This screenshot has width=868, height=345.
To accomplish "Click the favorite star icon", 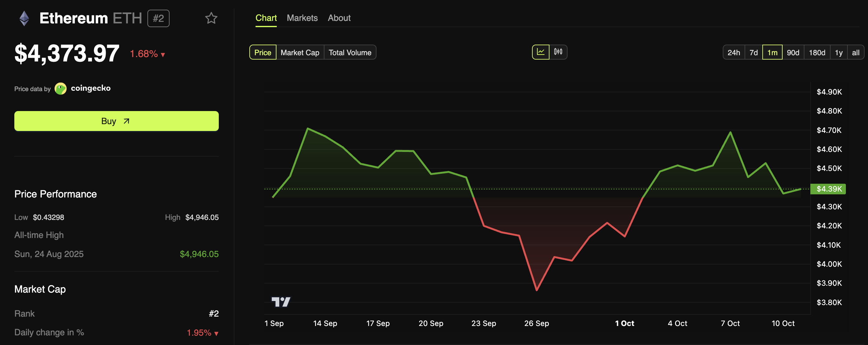I will click(211, 18).
